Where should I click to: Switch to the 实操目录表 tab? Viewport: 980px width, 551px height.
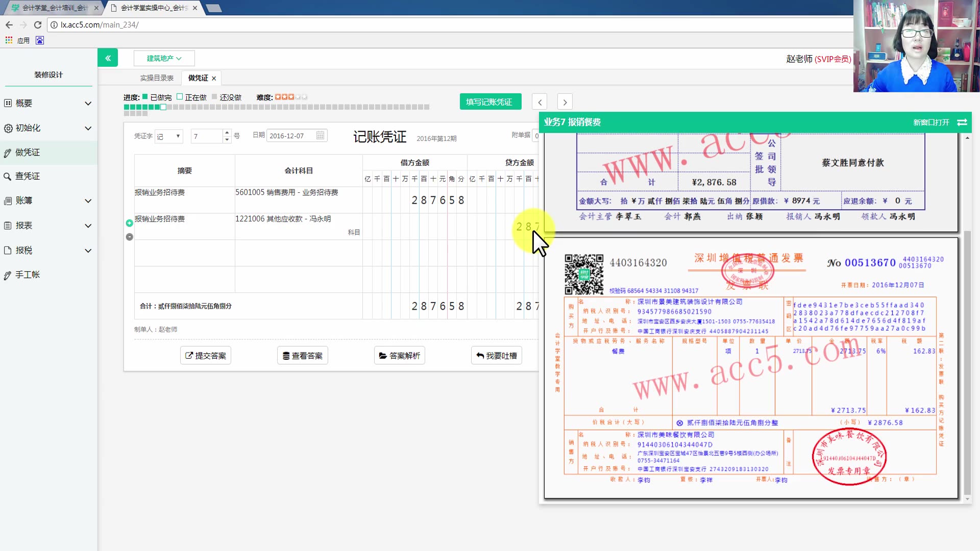point(157,78)
